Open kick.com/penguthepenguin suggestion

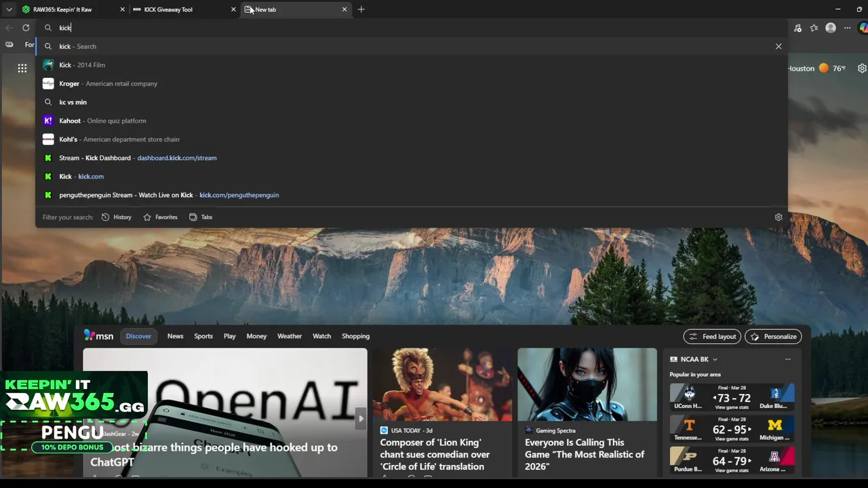click(412, 195)
